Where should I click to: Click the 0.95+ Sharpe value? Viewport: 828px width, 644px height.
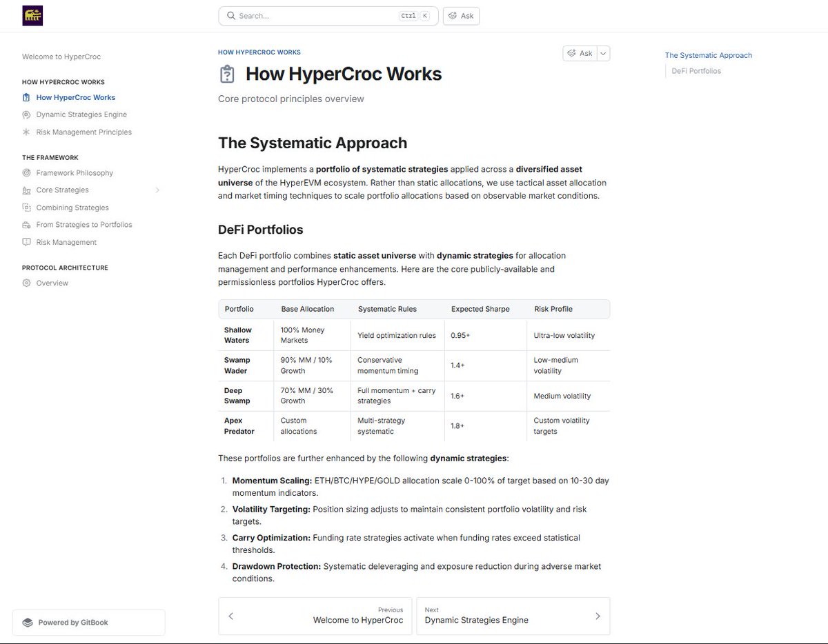[460, 335]
